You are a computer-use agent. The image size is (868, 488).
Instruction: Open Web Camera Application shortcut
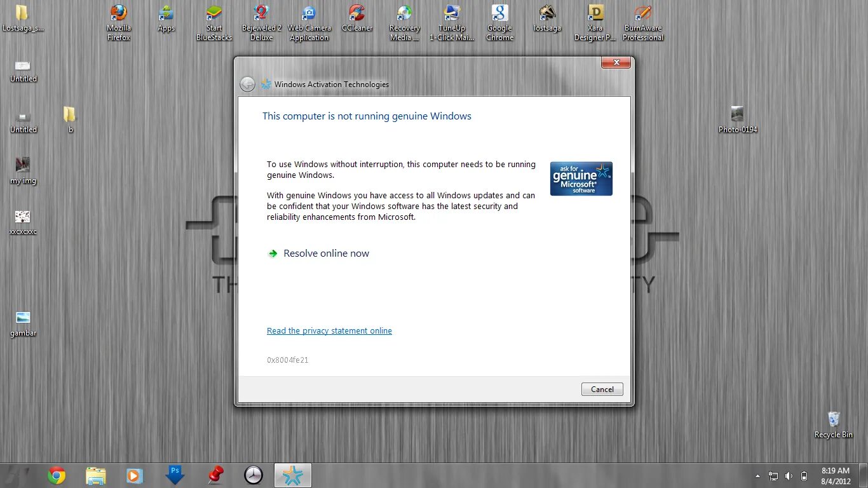pos(309,23)
